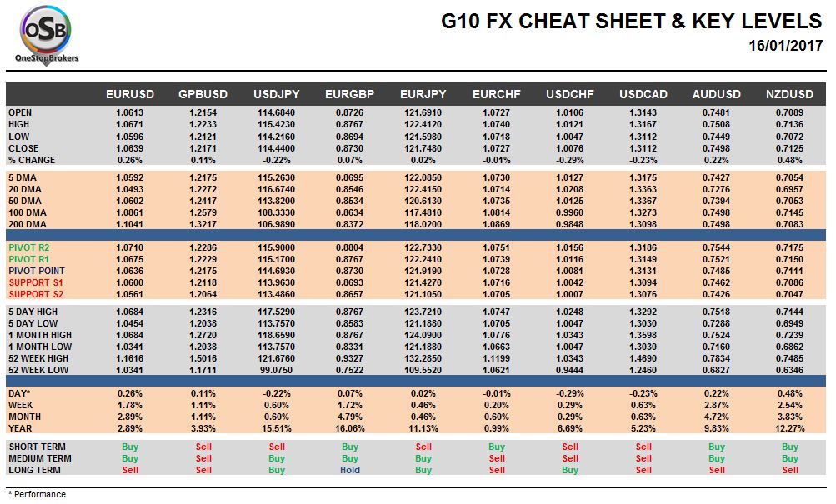Click the OneStopBrokers OSB logo
This screenshot has width=836, height=504.
point(47,36)
